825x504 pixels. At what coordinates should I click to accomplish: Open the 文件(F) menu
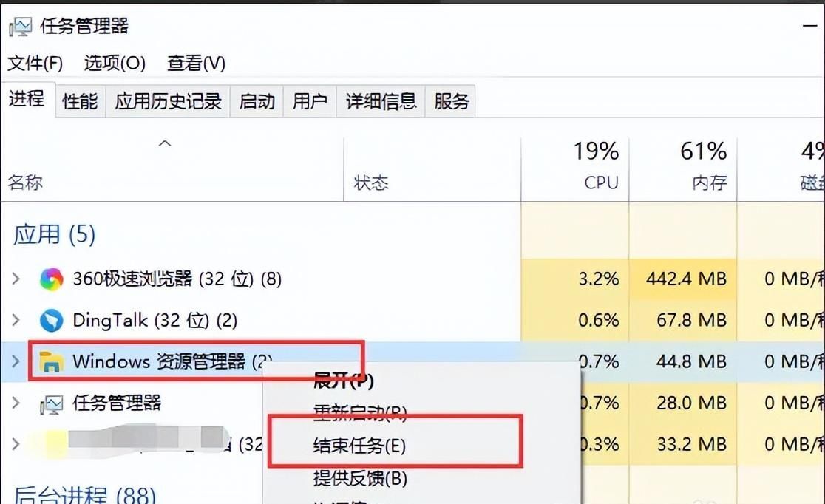pyautogui.click(x=35, y=63)
